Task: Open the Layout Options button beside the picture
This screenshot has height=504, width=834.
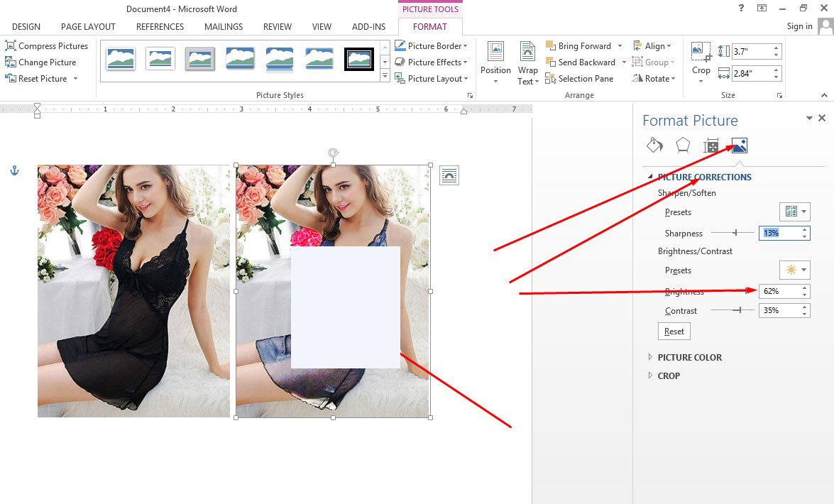Action: point(449,175)
